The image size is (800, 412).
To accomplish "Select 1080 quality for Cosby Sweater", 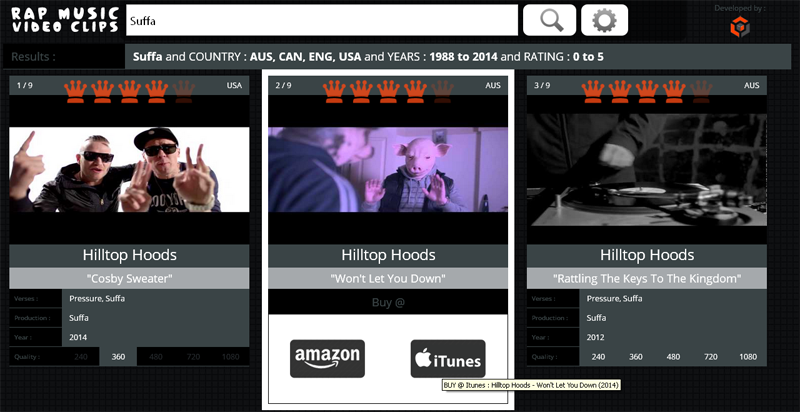I will (231, 357).
